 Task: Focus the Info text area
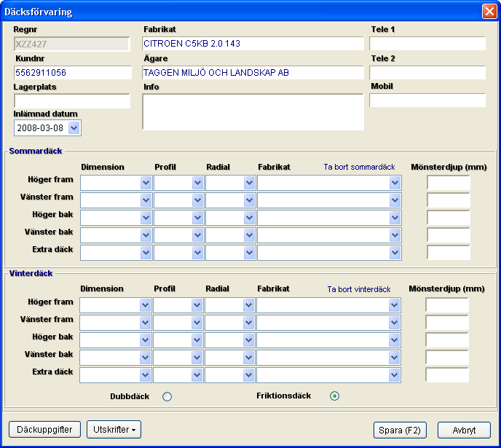(x=253, y=112)
